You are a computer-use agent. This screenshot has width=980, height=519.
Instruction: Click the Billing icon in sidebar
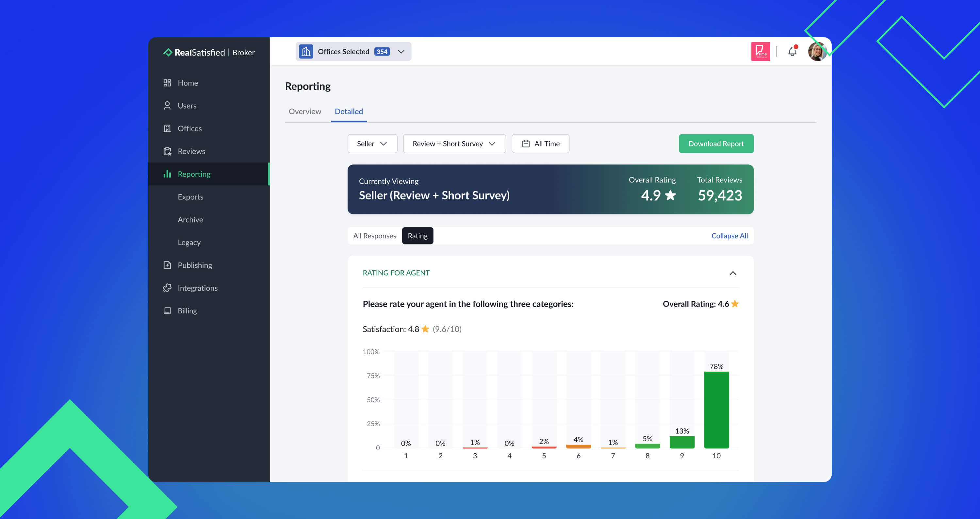pos(167,311)
